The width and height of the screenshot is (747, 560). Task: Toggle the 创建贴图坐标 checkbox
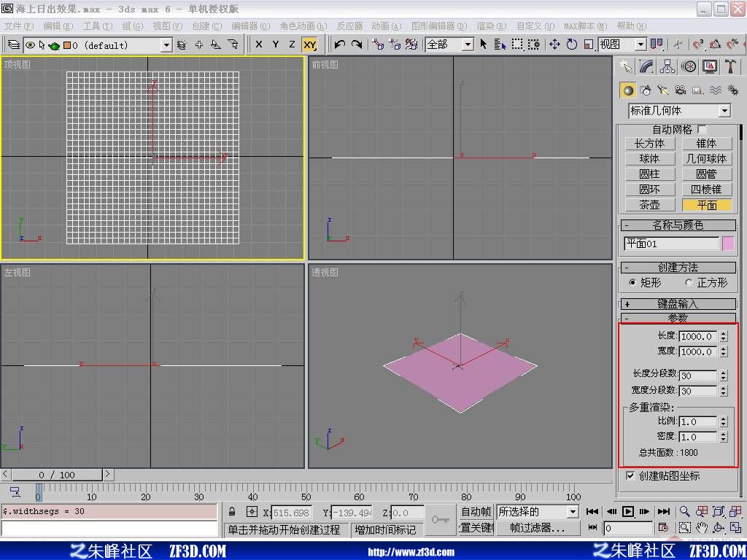pos(630,475)
